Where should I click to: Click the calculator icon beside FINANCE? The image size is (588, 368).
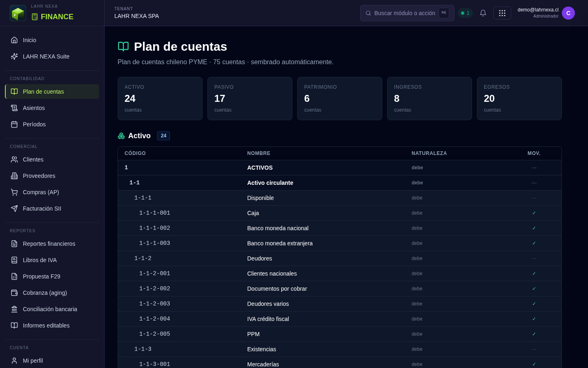tap(35, 17)
